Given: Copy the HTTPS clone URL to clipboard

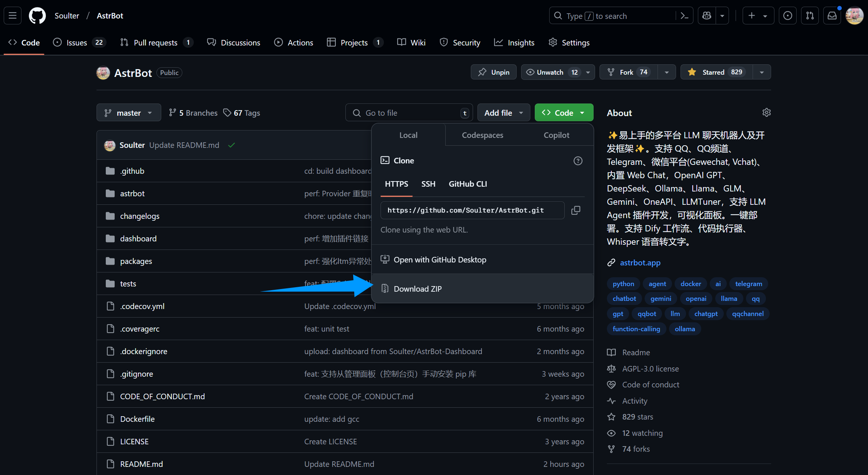Looking at the screenshot, I should click(x=575, y=210).
